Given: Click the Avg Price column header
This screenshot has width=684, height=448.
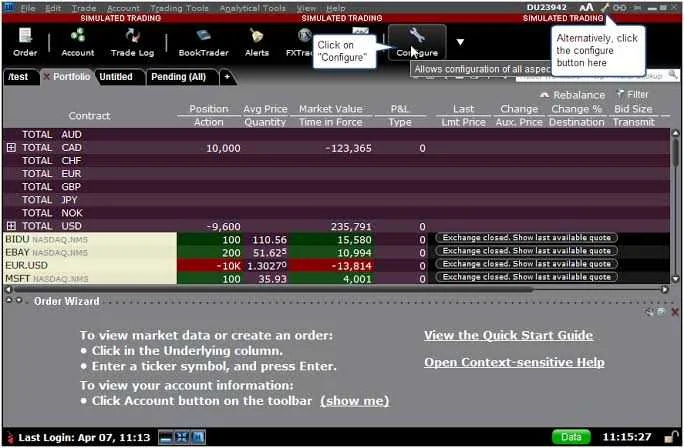Looking at the screenshot, I should tap(265, 109).
